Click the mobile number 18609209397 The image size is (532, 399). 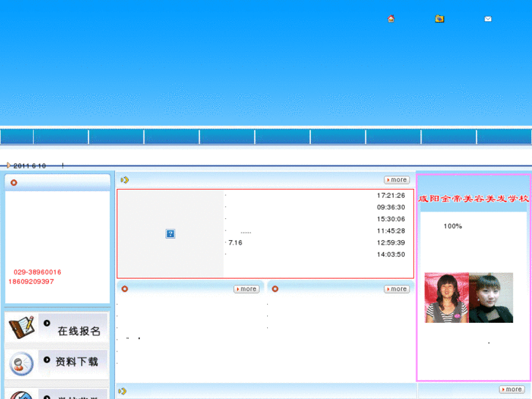click(31, 282)
